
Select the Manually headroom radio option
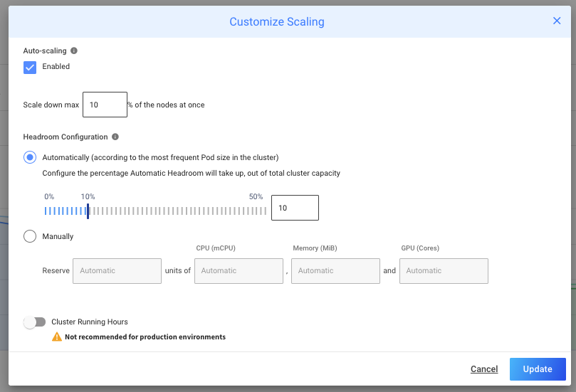(30, 236)
